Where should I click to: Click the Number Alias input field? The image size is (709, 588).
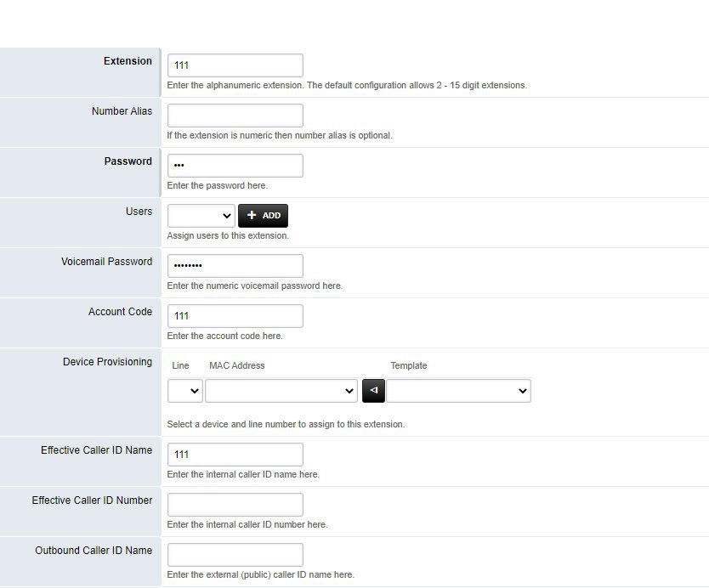(x=235, y=116)
